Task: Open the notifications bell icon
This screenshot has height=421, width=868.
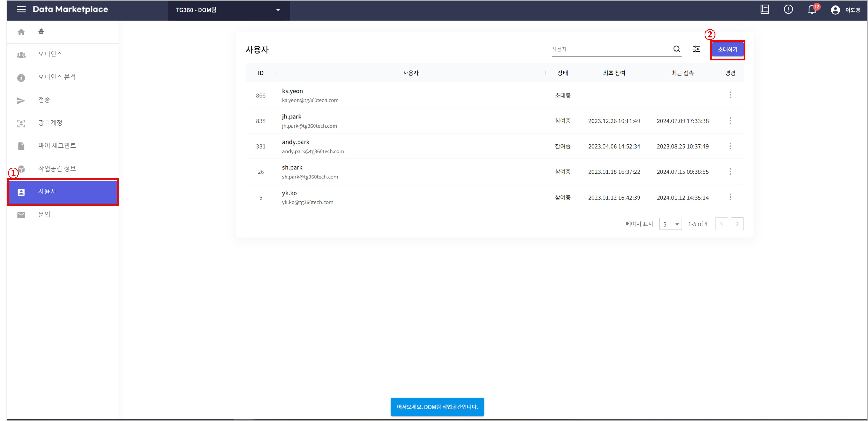Action: click(x=812, y=10)
